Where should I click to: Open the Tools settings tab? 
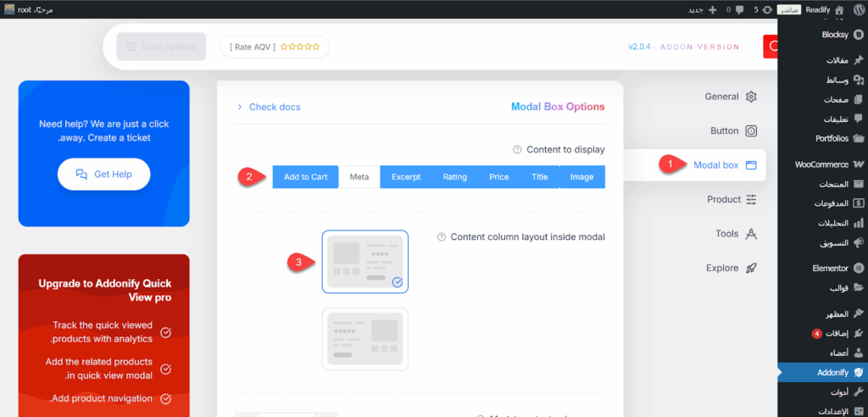click(x=737, y=234)
